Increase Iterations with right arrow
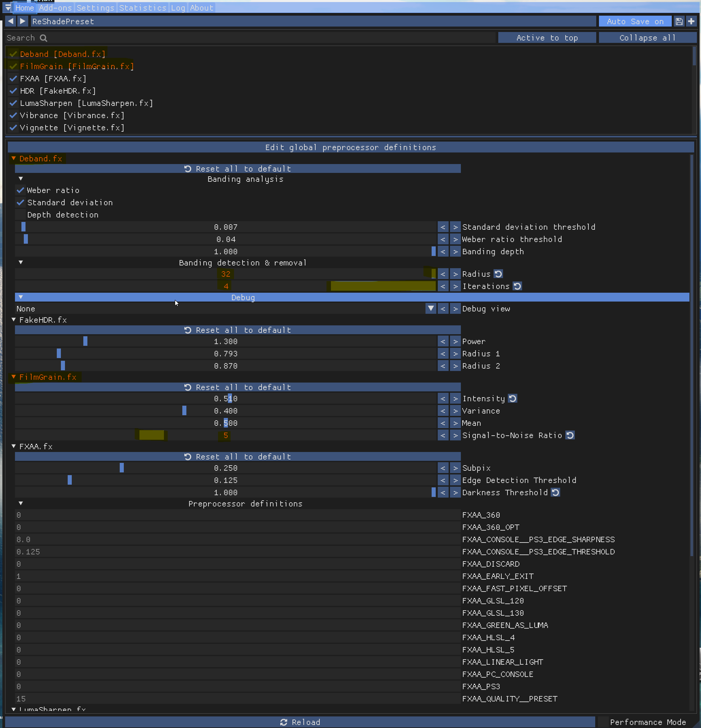This screenshot has height=728, width=701. 455,286
